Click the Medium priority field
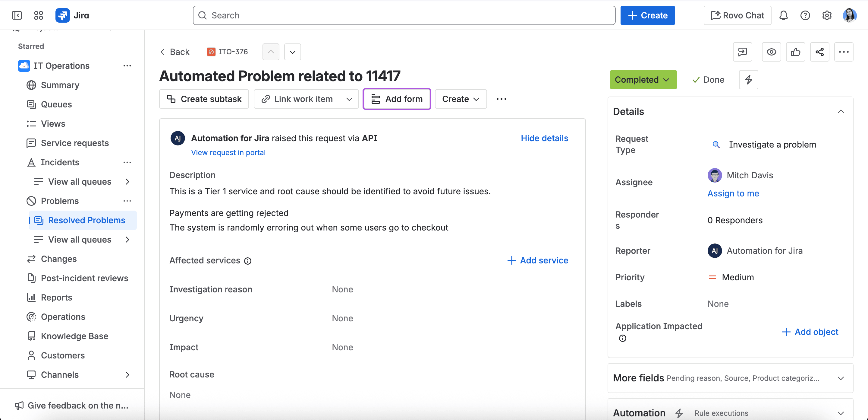The image size is (868, 420). (737, 277)
